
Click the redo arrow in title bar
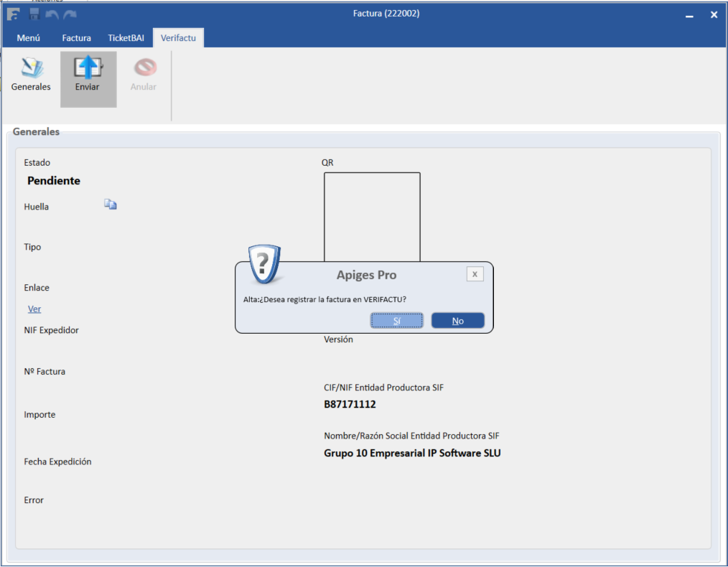[70, 14]
